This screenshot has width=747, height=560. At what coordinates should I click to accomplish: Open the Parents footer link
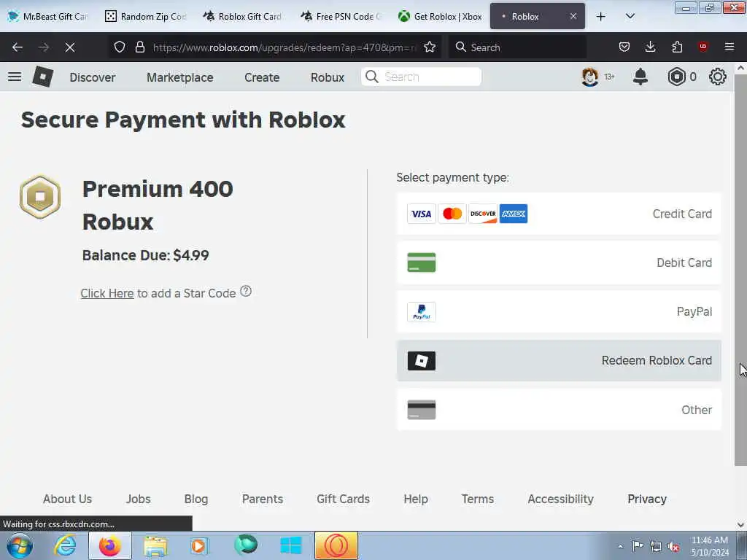point(263,499)
